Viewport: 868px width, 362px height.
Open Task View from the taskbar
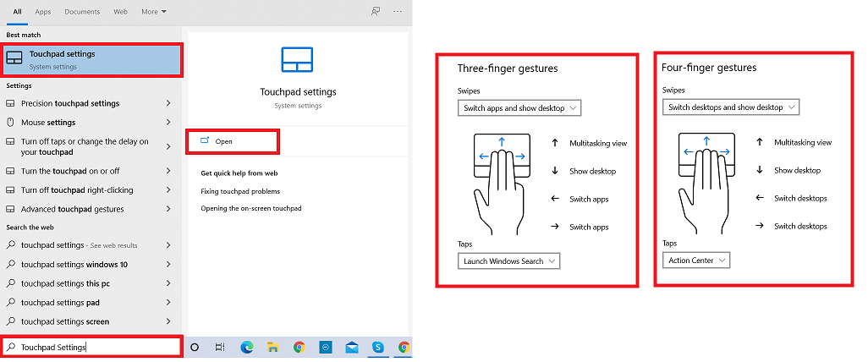[220, 347]
